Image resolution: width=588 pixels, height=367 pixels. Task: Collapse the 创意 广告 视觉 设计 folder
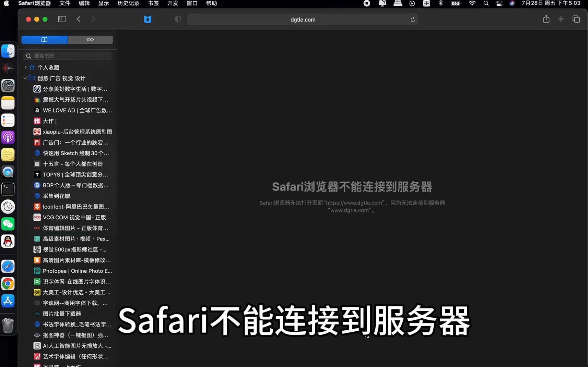click(25, 78)
